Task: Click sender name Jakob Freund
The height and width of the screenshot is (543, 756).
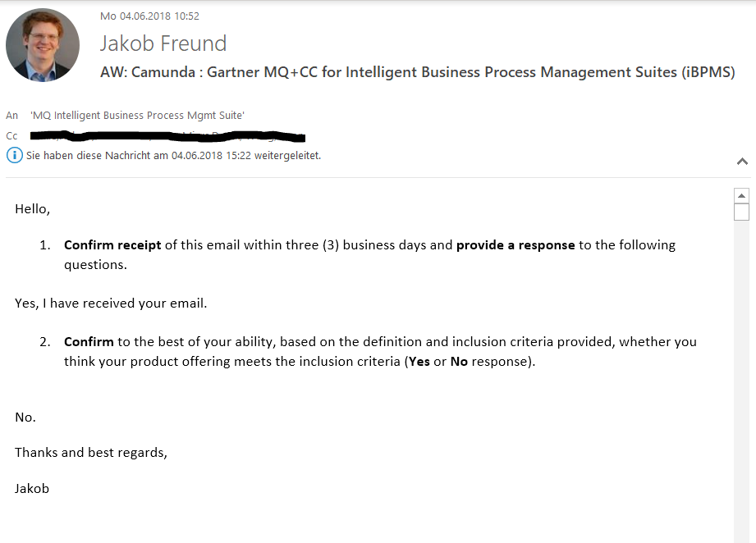Action: coord(163,43)
